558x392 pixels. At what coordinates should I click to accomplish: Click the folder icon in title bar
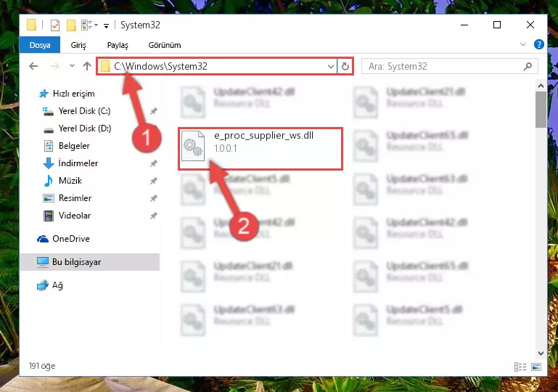(31, 25)
